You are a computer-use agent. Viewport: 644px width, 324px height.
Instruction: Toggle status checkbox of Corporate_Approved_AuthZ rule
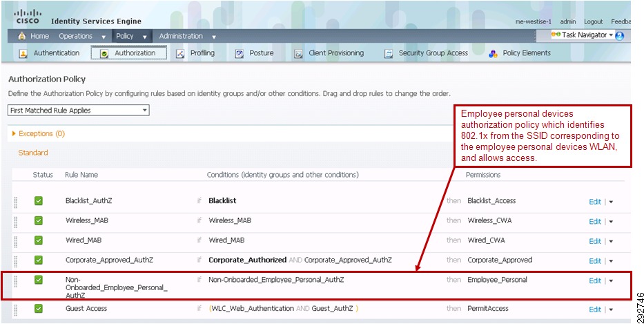coord(38,260)
